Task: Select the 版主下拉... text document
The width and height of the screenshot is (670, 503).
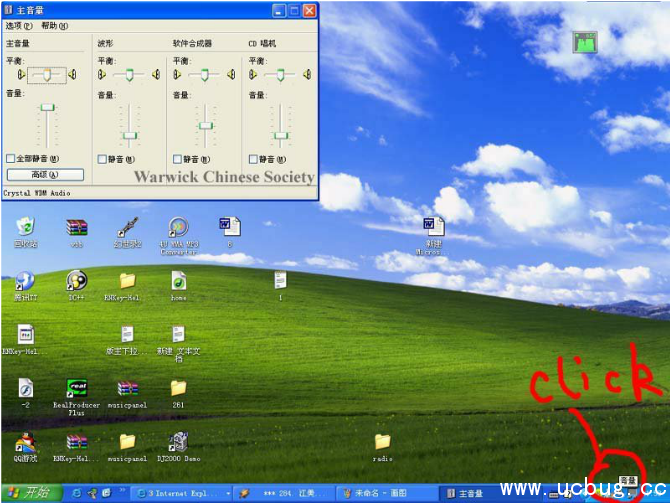Action: pos(127,340)
